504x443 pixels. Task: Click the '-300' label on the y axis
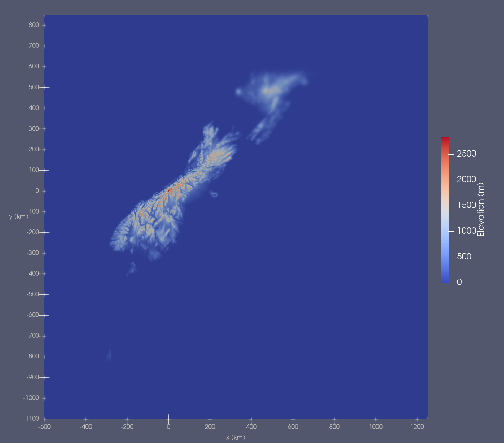(33, 253)
